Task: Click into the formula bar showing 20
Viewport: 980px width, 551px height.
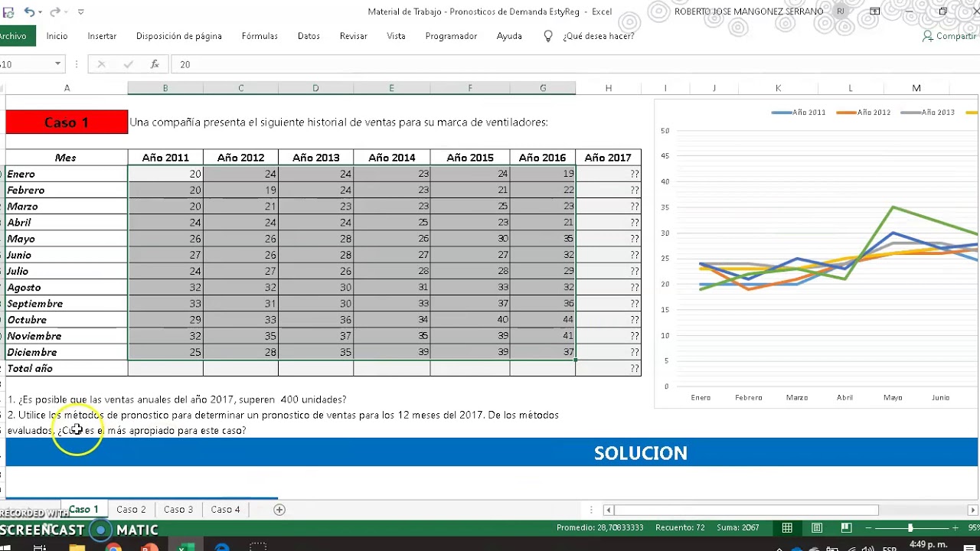Action: coord(574,64)
